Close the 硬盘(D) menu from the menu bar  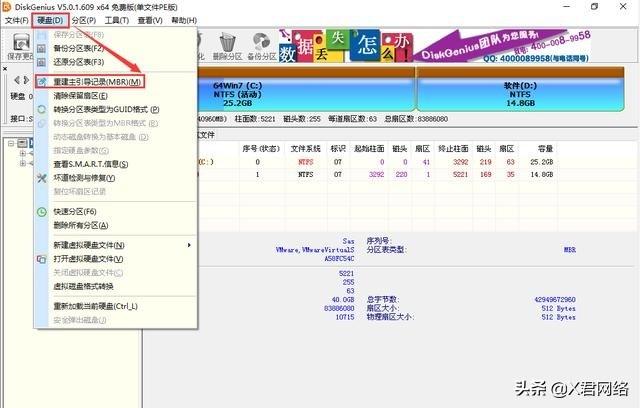(x=50, y=20)
